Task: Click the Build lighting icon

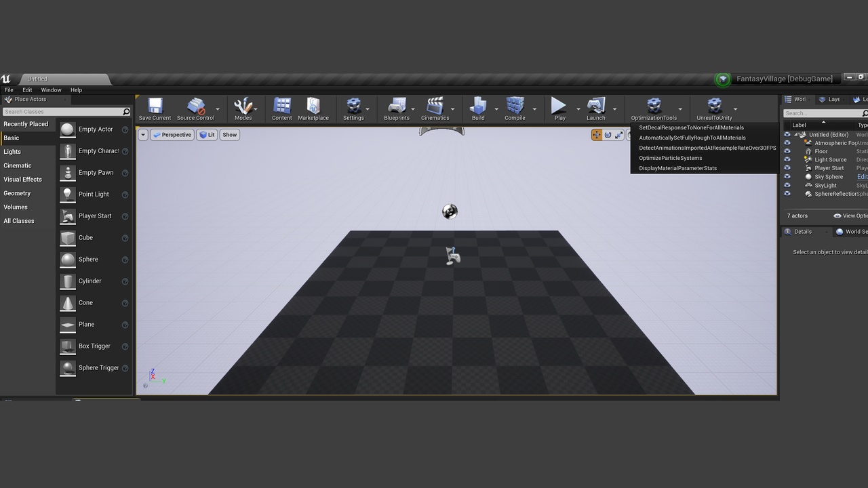Action: (478, 108)
